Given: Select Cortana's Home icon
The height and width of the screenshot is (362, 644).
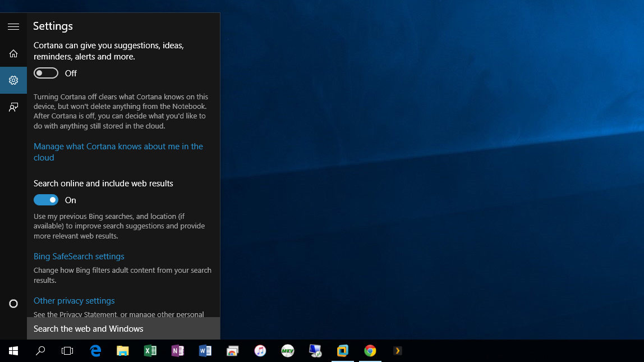Looking at the screenshot, I should (13, 53).
